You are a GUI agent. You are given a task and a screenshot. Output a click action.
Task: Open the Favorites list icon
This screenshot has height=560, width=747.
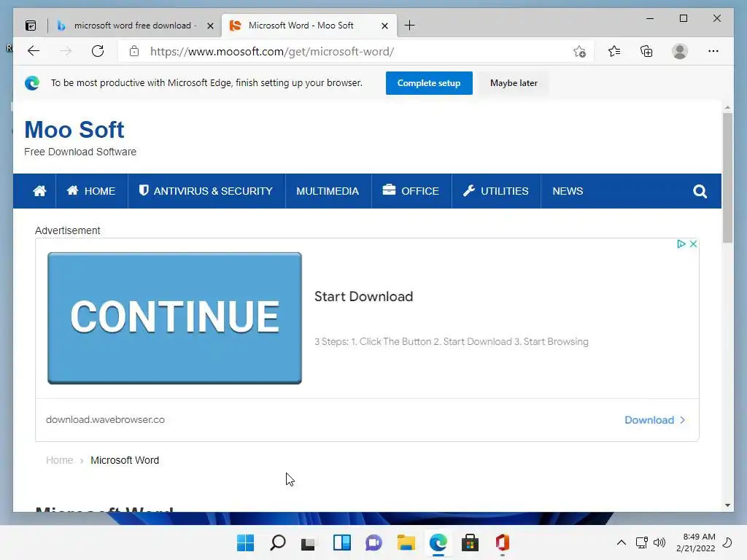(614, 51)
